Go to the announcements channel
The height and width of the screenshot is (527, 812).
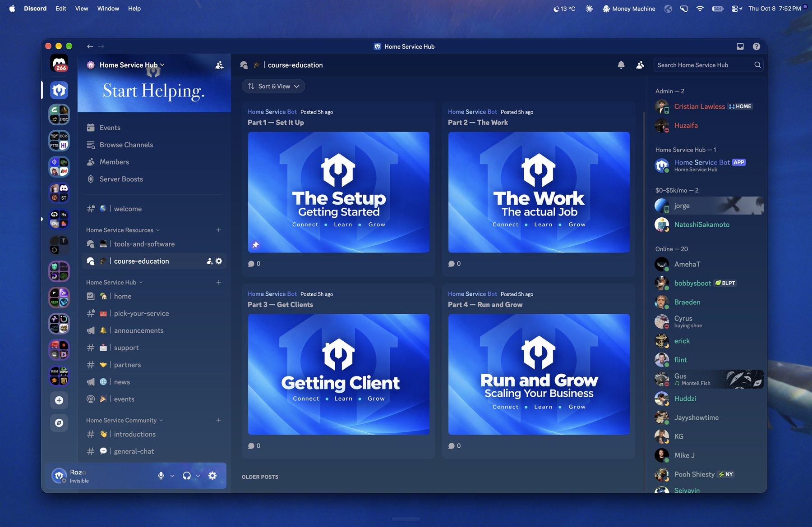coord(153,330)
